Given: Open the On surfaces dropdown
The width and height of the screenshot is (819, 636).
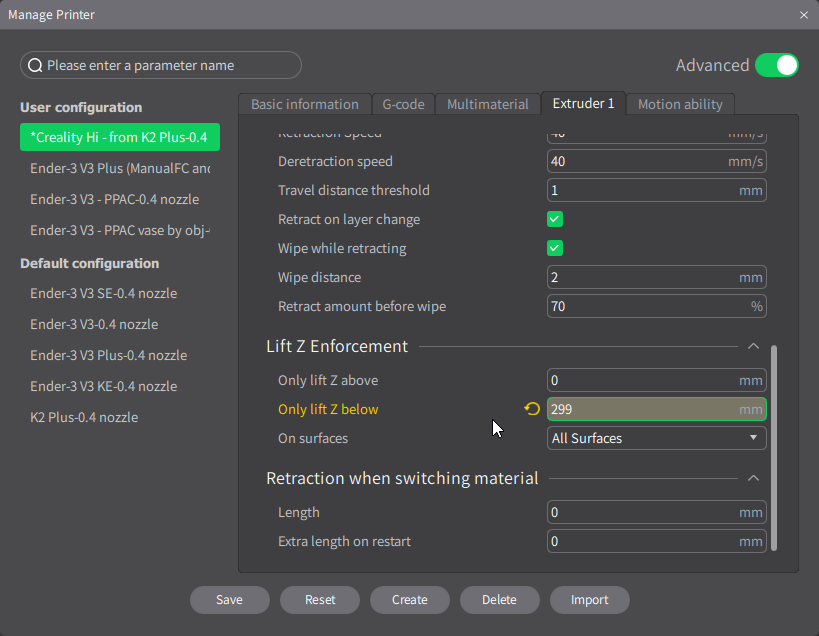Looking at the screenshot, I should (656, 438).
